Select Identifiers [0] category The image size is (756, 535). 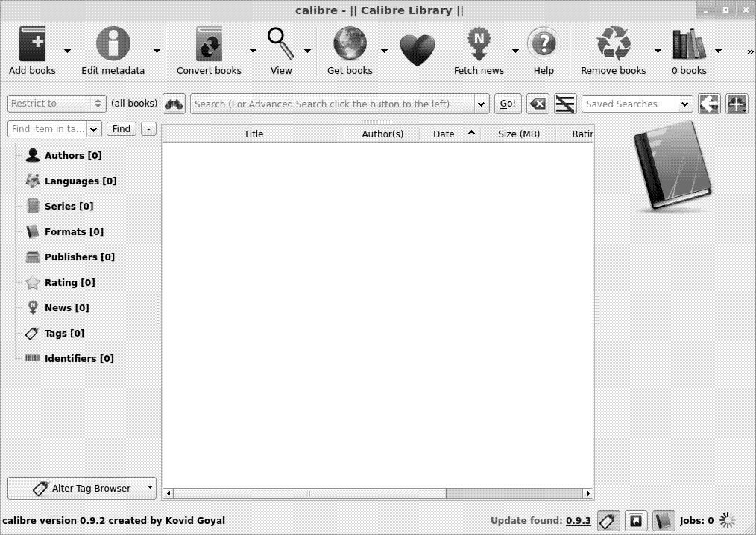tap(79, 358)
